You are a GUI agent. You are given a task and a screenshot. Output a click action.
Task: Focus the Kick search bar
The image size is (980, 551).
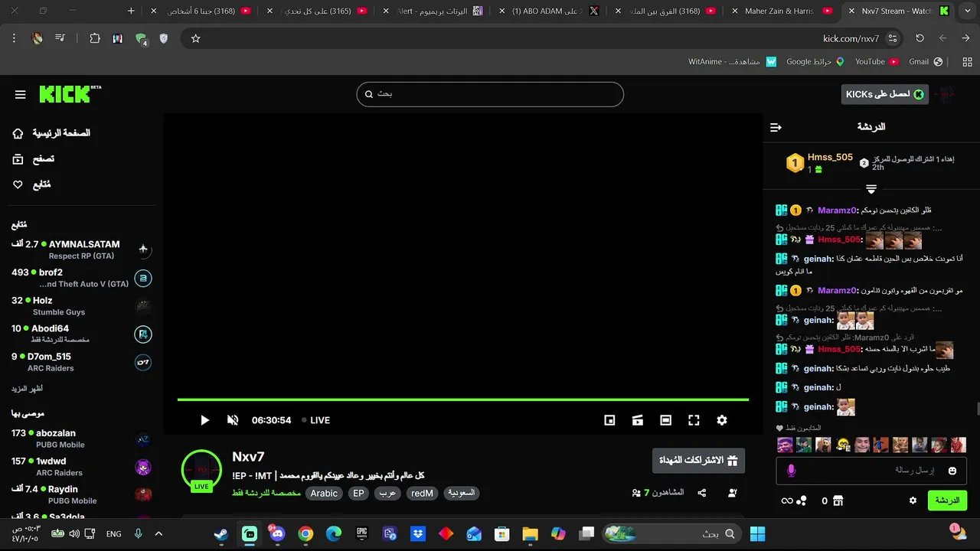[x=490, y=94]
